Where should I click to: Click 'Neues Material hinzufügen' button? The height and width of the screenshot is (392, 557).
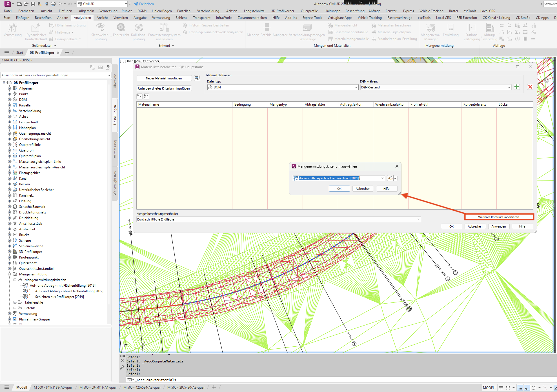click(x=164, y=78)
